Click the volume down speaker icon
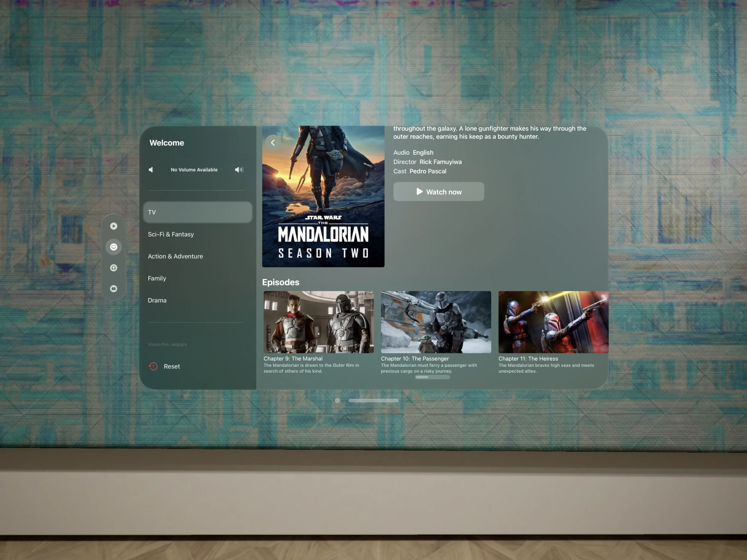The image size is (747, 560). [x=151, y=169]
